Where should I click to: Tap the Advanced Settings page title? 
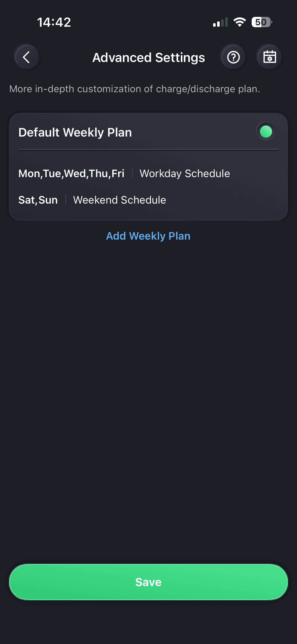149,58
